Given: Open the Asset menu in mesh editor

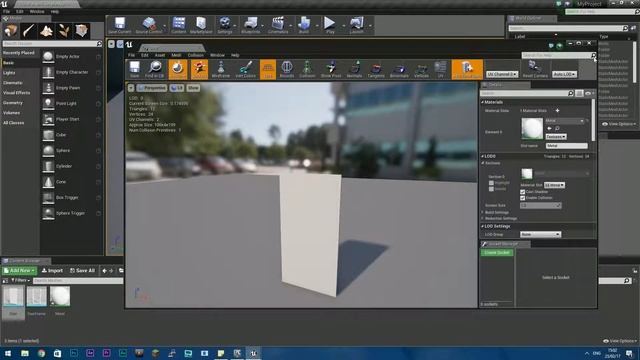Looking at the screenshot, I should [160, 55].
